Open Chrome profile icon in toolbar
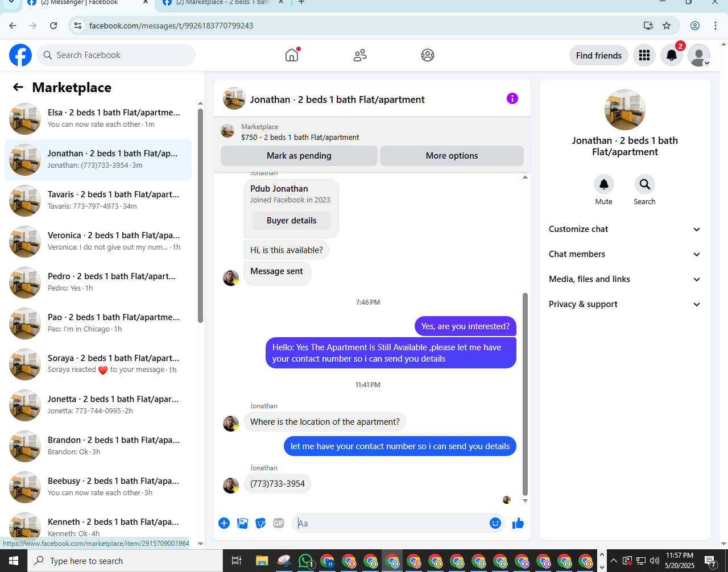This screenshot has width=728, height=572. pyautogui.click(x=695, y=26)
